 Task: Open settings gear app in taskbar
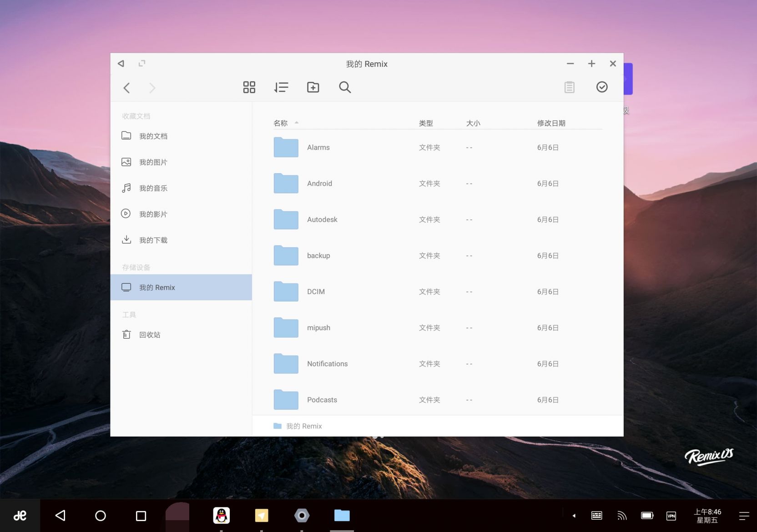tap(302, 515)
